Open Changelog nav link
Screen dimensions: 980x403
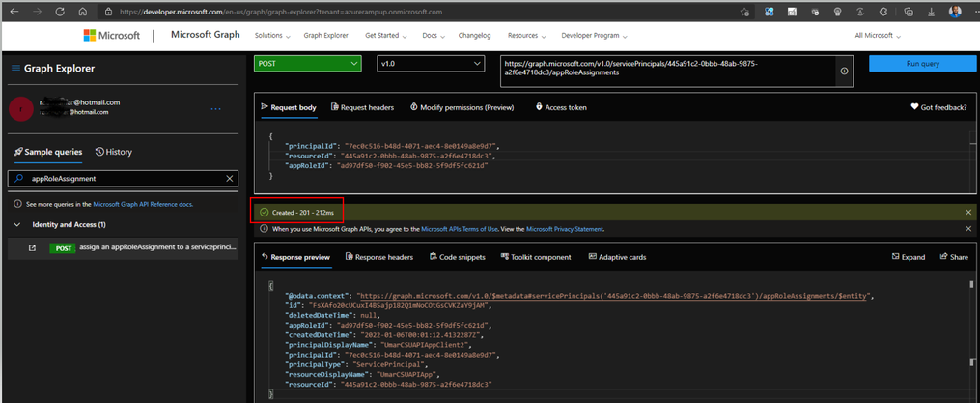pos(476,36)
